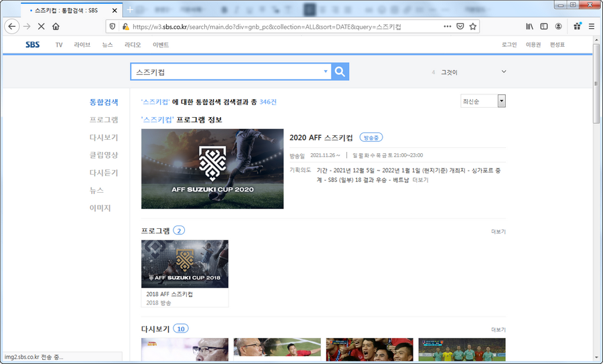Click 다시보기 section count badge 10

[181, 329]
